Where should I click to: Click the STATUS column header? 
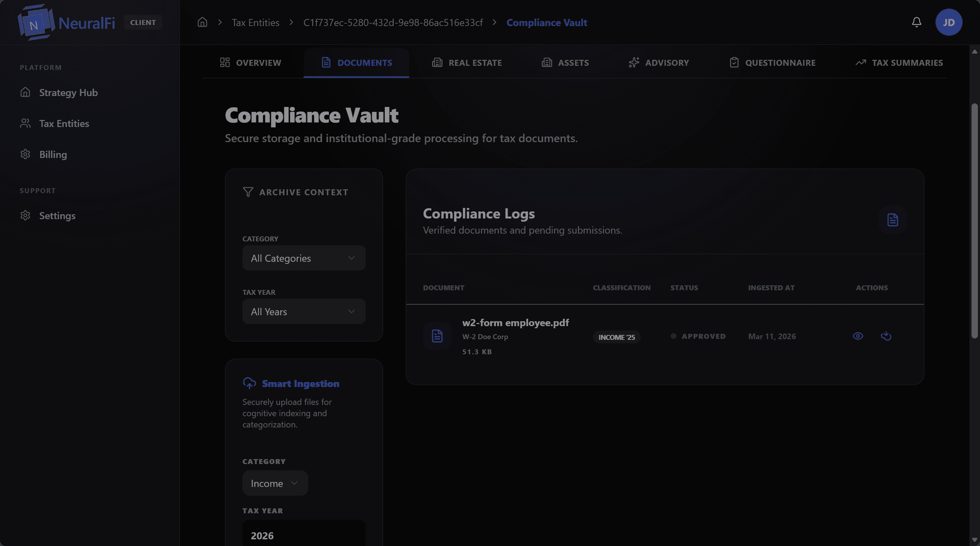point(684,287)
